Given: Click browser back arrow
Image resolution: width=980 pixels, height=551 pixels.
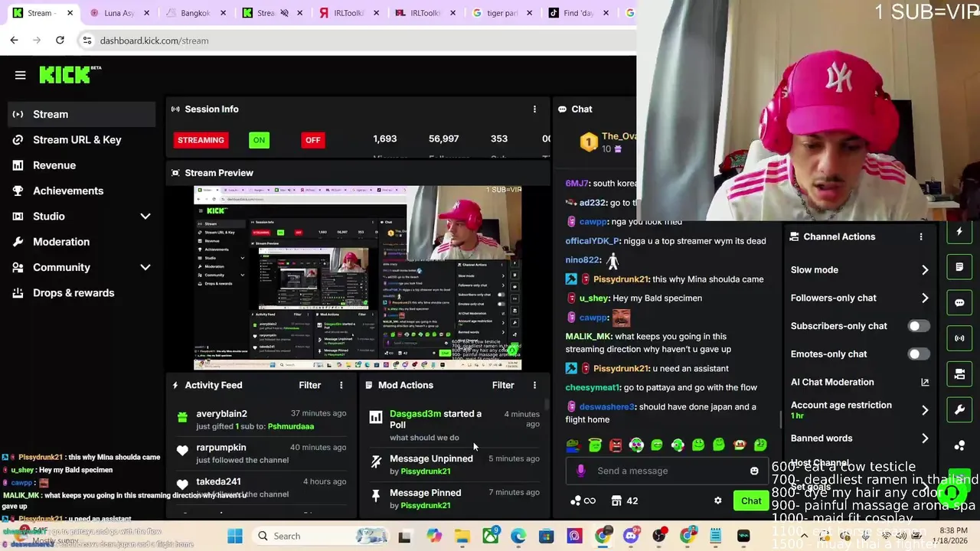Looking at the screenshot, I should pos(15,40).
